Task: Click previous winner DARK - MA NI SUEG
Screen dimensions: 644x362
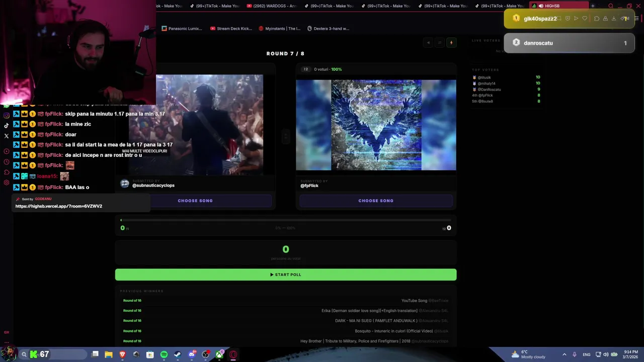Action: [x=376, y=321]
